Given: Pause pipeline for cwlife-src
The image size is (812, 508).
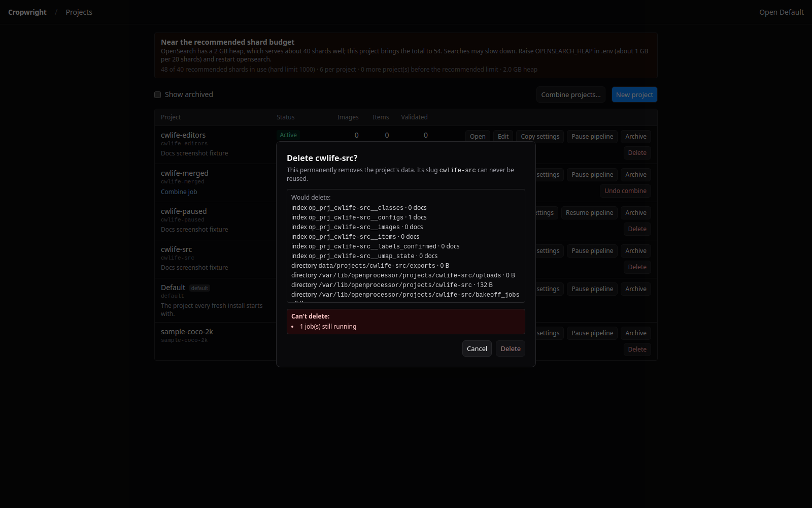Looking at the screenshot, I should point(592,250).
